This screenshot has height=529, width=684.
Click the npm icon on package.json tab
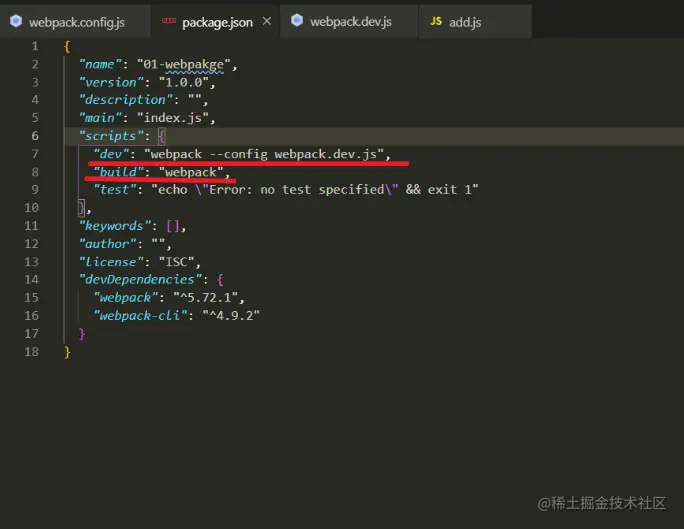tap(169, 21)
